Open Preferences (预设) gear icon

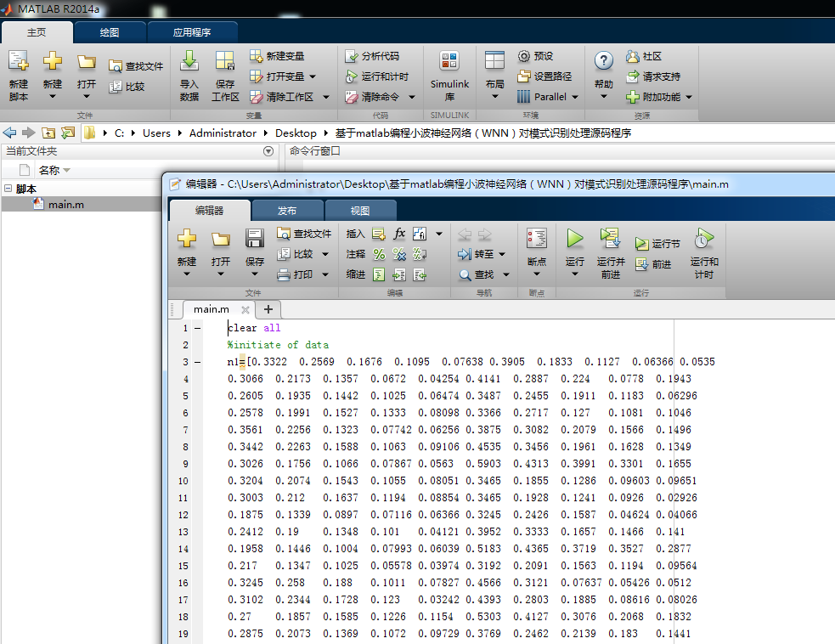pyautogui.click(x=524, y=56)
